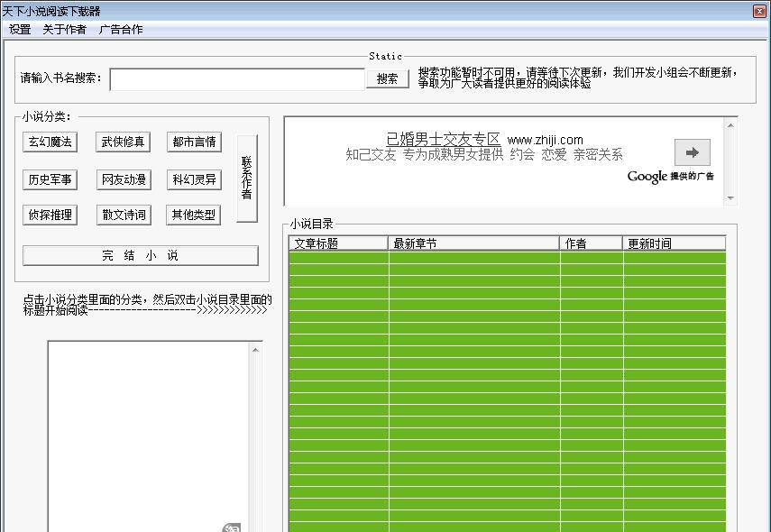
Task: Select the 历史军事 category
Action: click(50, 180)
